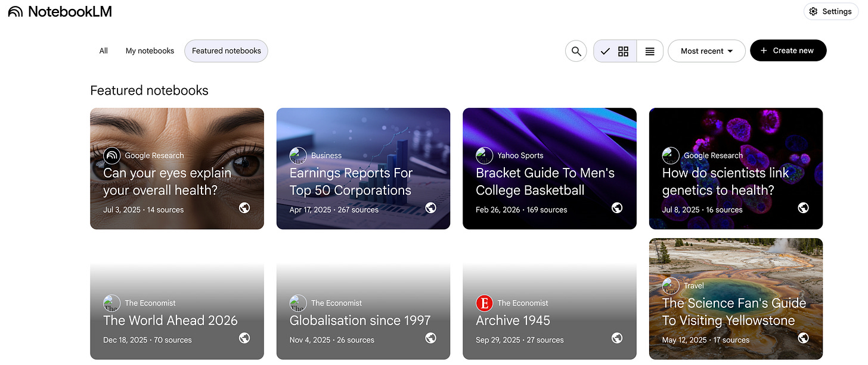Click 'Apr 17, 2025 · 267 sources' text
The height and width of the screenshot is (365, 868).
(334, 210)
